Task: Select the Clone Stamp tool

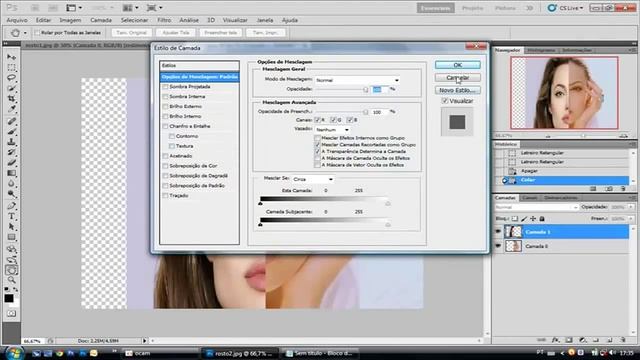Action: pos(11,142)
